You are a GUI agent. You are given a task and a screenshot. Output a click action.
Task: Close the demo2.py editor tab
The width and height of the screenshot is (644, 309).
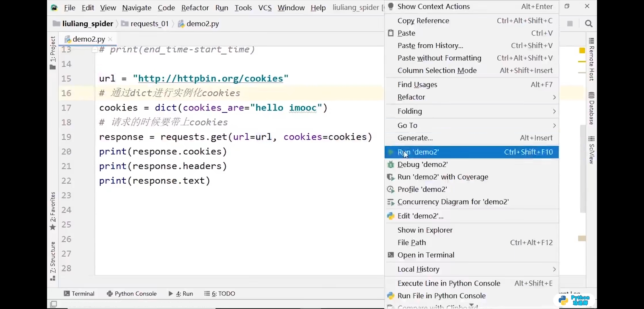tap(110, 39)
